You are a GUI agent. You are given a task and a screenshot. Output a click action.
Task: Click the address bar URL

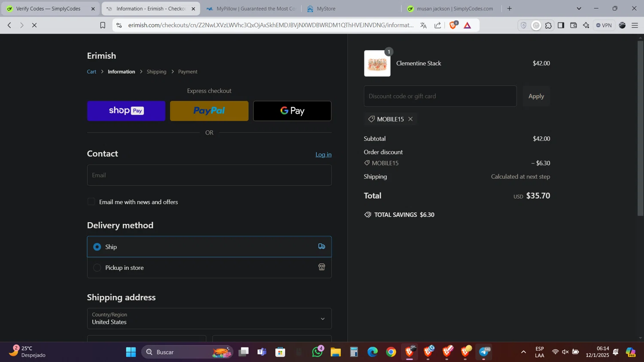click(270, 25)
